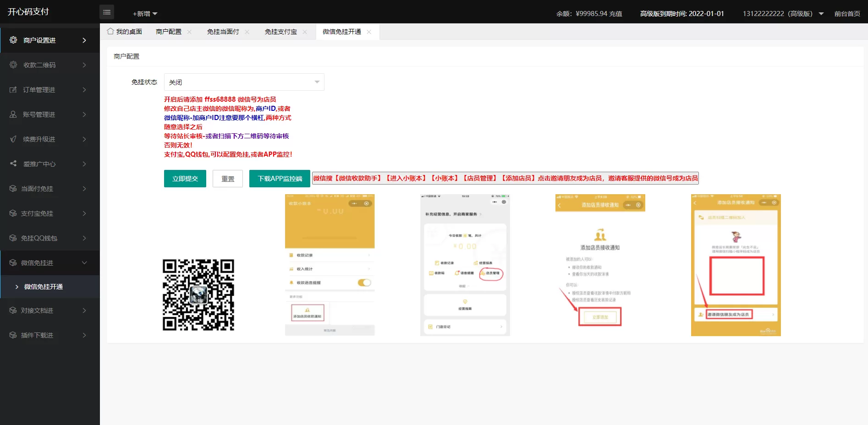Select the 商户设置进 gear icon in sidebar
Screen dimensions: 868x425
pyautogui.click(x=13, y=40)
